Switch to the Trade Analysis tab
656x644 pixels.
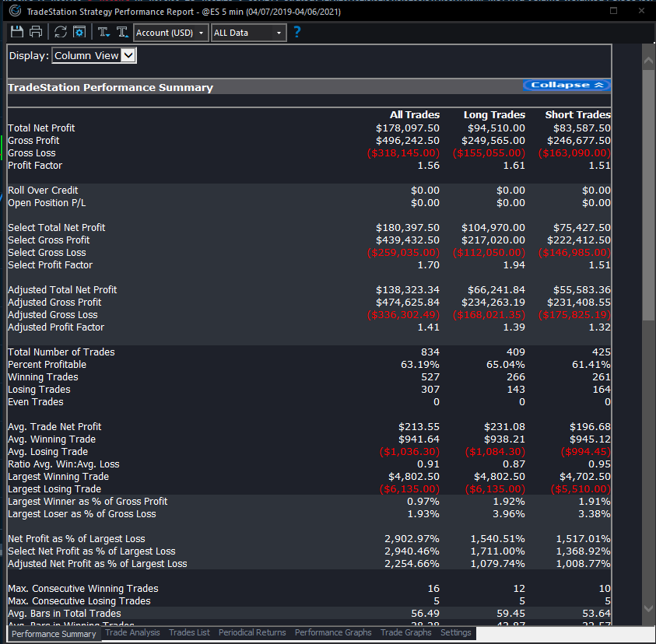(x=132, y=632)
